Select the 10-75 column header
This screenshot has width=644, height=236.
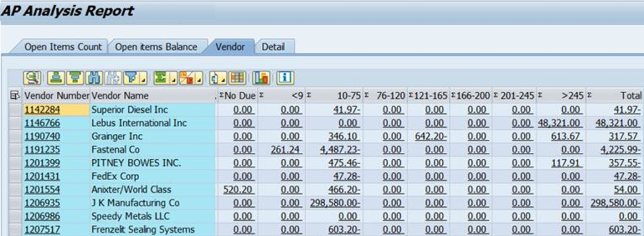tap(334, 96)
